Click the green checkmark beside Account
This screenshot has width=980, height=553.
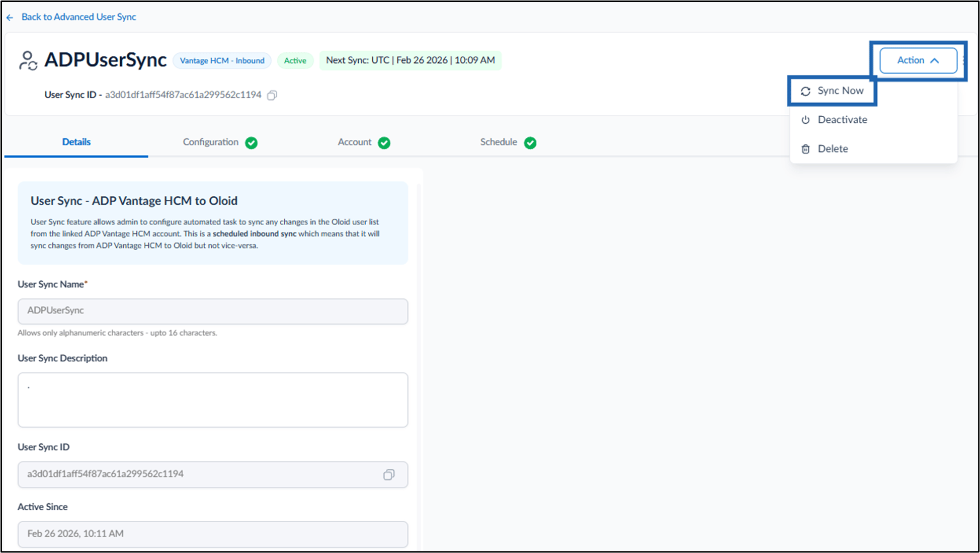(384, 143)
